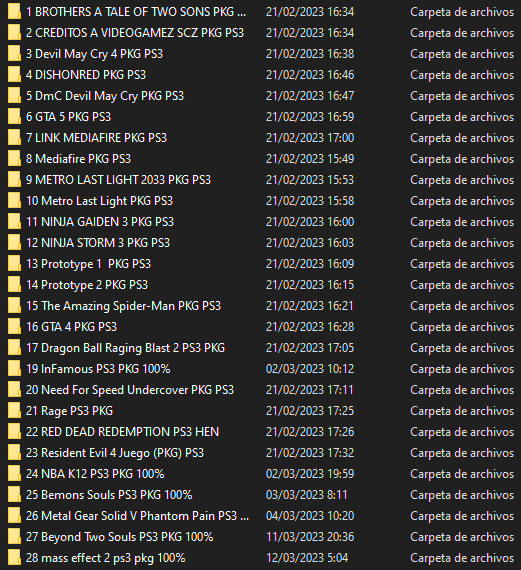Select the '6 GTA 5 PKG PS3' name
The image size is (521, 570).
pyautogui.click(x=68, y=117)
